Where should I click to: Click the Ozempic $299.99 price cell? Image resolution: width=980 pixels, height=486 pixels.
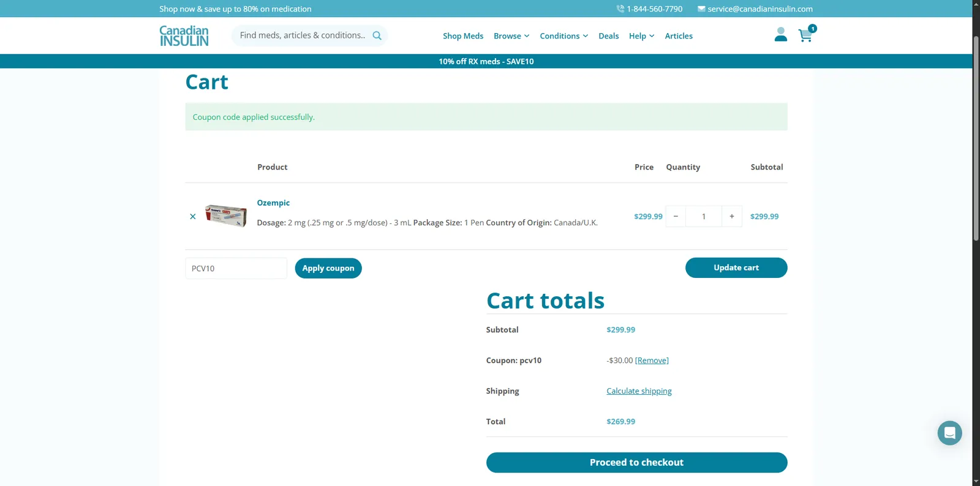(x=648, y=216)
